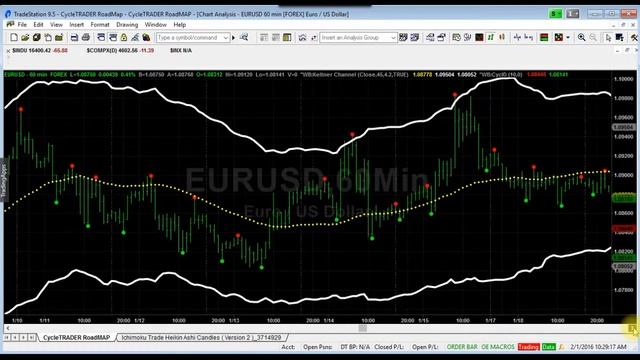The width and height of the screenshot is (640, 360).
Task: Open the symbol/command dropdown list
Action: click(x=226, y=38)
